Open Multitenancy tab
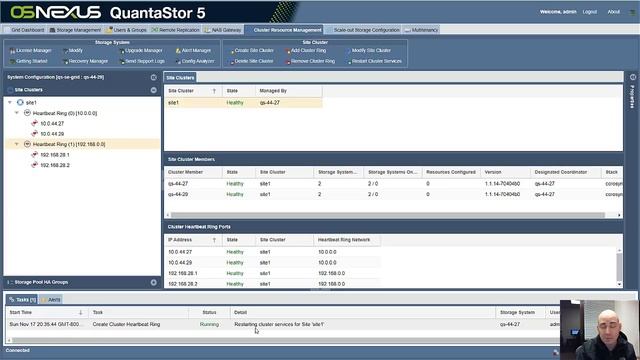Image resolution: width=640 pixels, height=360 pixels. click(x=422, y=30)
